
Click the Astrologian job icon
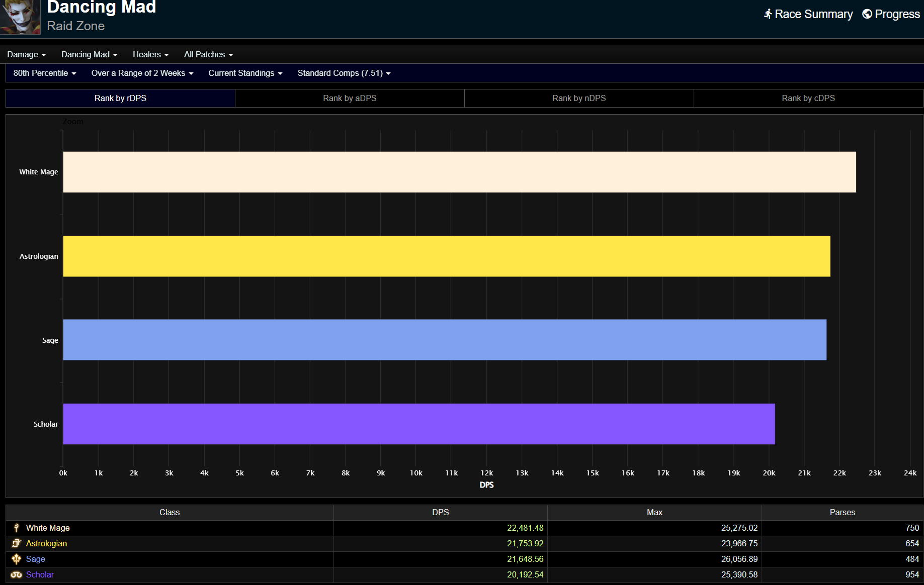coord(17,543)
